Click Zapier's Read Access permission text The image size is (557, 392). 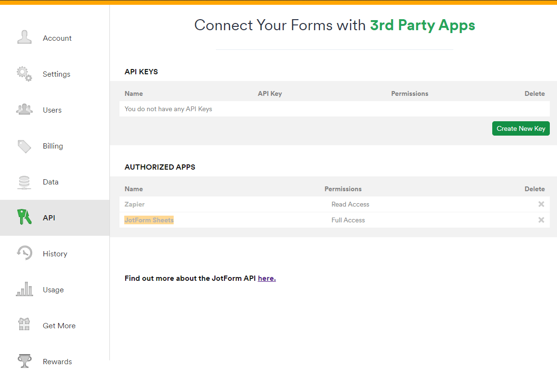[x=350, y=204]
